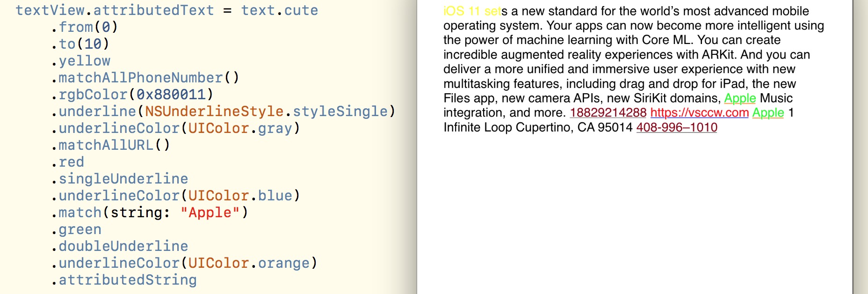Click the green Apple link after vsccw.com
Viewport: 868px width, 294px height.
click(768, 113)
